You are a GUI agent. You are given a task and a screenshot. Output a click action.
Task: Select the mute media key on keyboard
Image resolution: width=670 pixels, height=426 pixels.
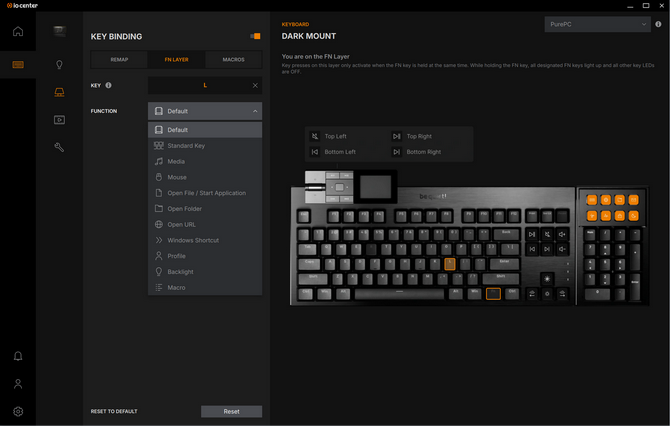tap(547, 234)
